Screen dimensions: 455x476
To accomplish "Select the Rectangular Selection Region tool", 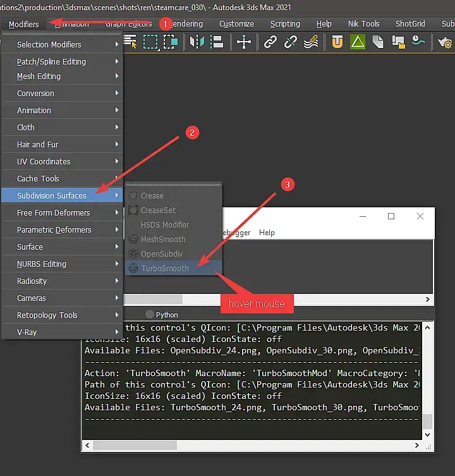I will pos(150,42).
